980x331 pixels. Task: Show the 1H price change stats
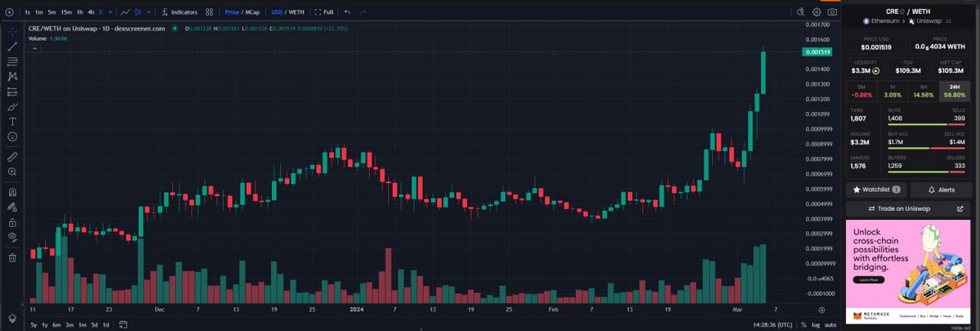point(893,91)
